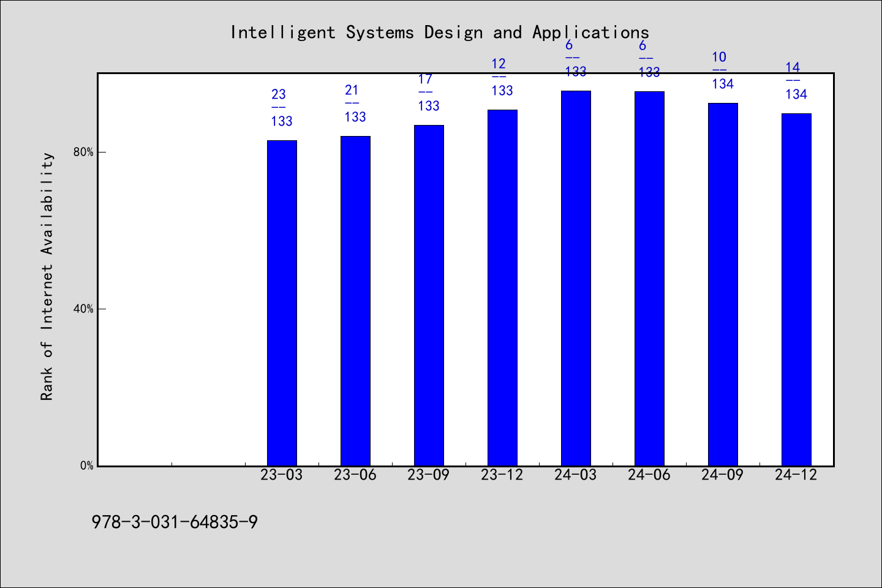Click the bar for 23-09

point(429,295)
